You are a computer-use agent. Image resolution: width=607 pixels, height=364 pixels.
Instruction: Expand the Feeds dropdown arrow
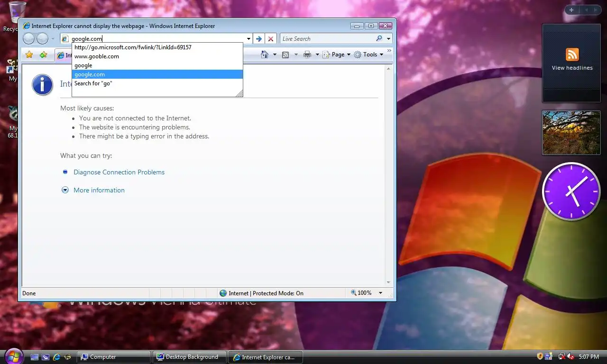pos(296,55)
